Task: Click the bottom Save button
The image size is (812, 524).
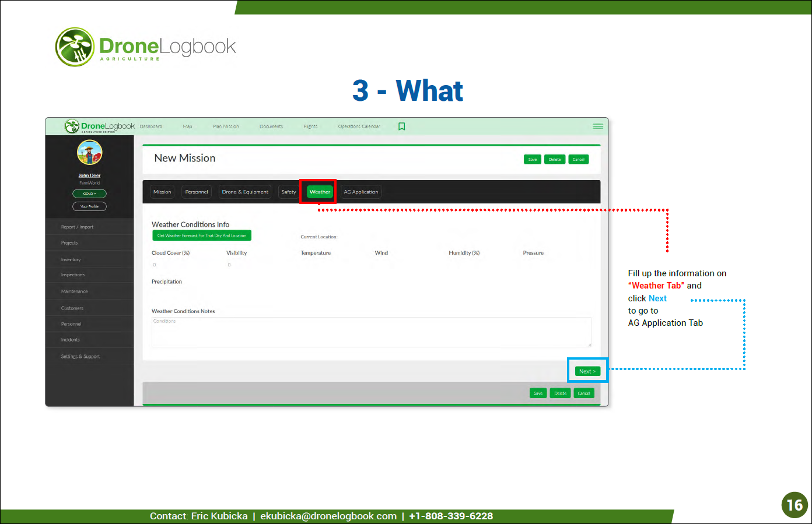Action: point(538,393)
